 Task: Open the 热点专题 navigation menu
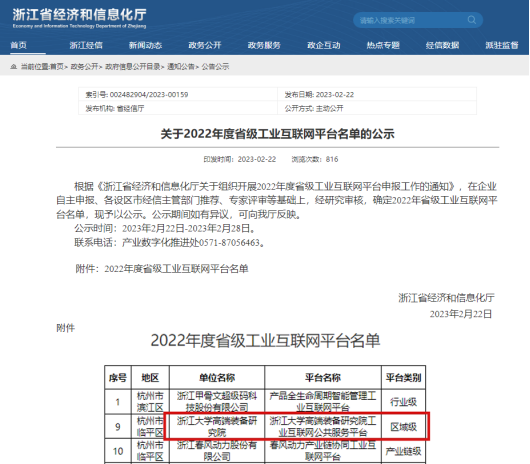383,45
